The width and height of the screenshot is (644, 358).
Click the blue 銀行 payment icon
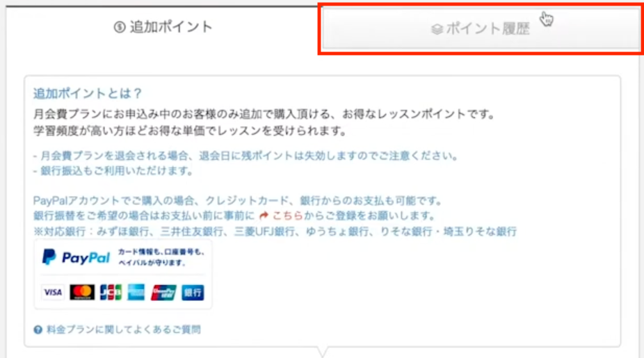(x=193, y=293)
